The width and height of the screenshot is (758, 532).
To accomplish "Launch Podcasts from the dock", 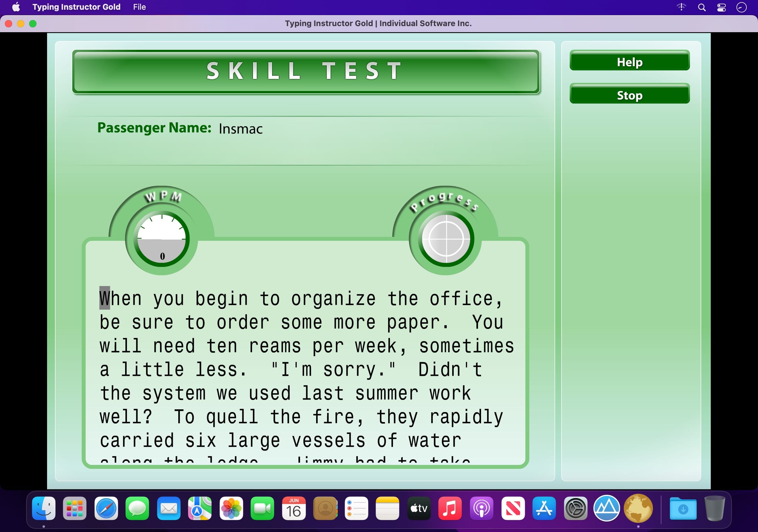I will (x=481, y=508).
